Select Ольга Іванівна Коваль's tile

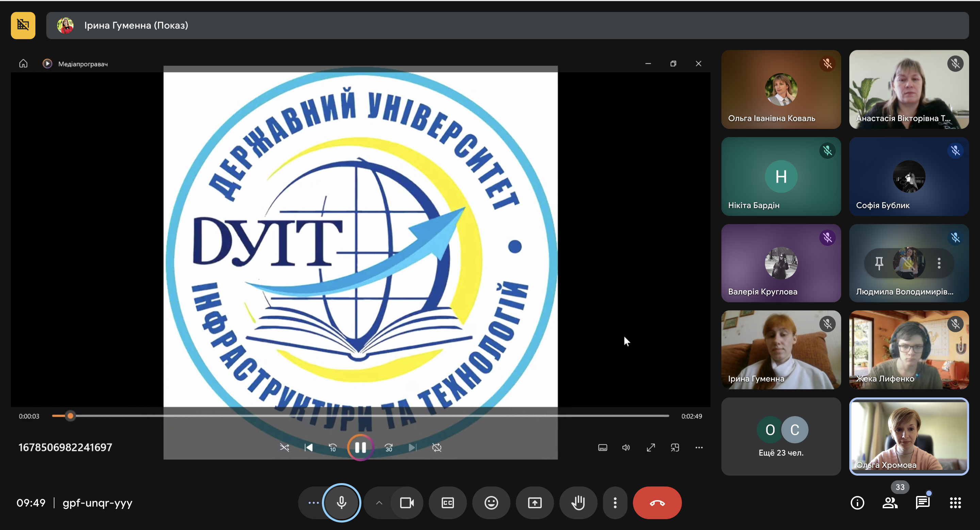781,89
